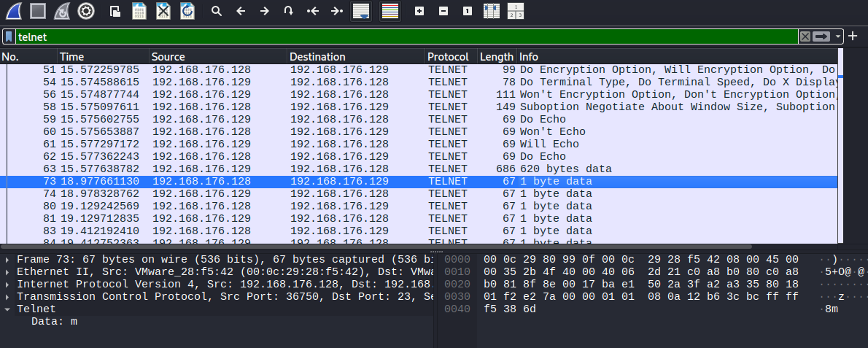Start capturing packets with the shark fin icon

click(x=12, y=11)
